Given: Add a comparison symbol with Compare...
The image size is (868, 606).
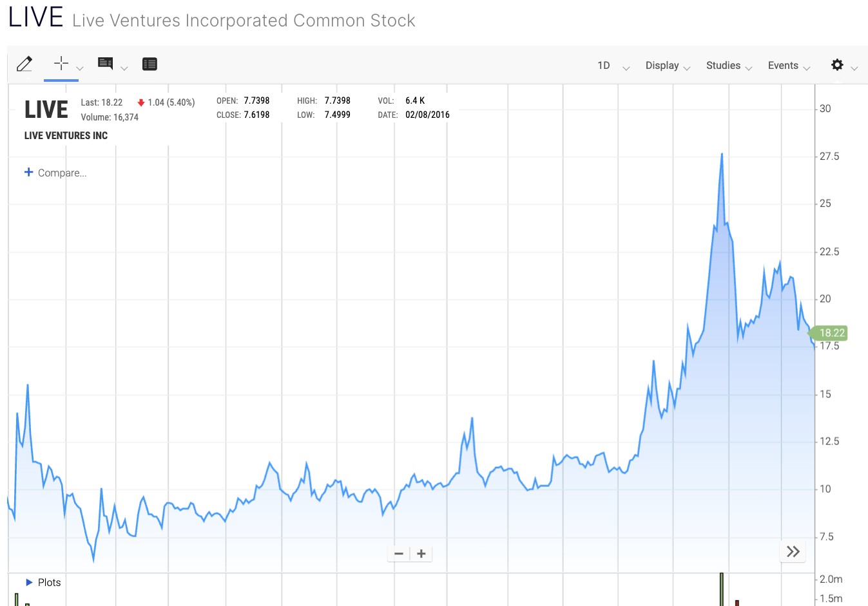Looking at the screenshot, I should pos(55,173).
